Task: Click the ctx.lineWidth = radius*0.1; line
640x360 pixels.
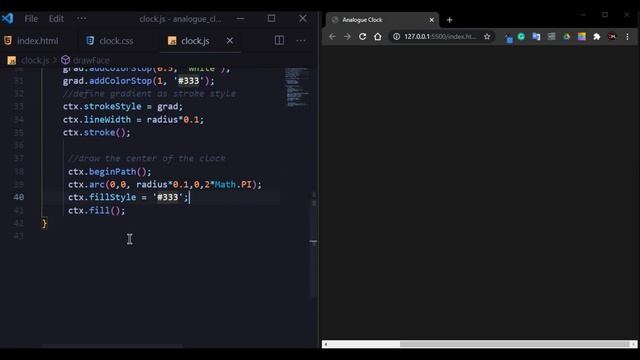Action: point(133,120)
